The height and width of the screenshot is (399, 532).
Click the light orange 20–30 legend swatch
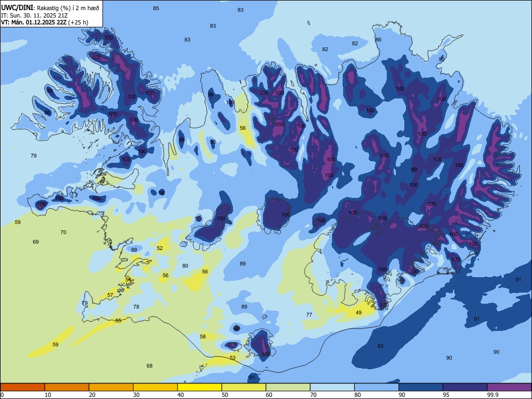111,387
